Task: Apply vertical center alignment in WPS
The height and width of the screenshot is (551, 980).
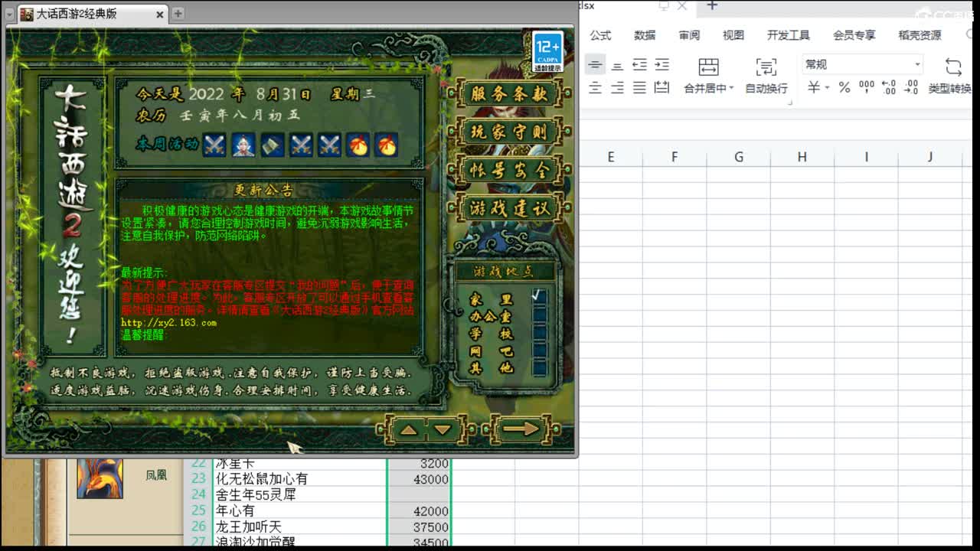Action: [x=596, y=64]
